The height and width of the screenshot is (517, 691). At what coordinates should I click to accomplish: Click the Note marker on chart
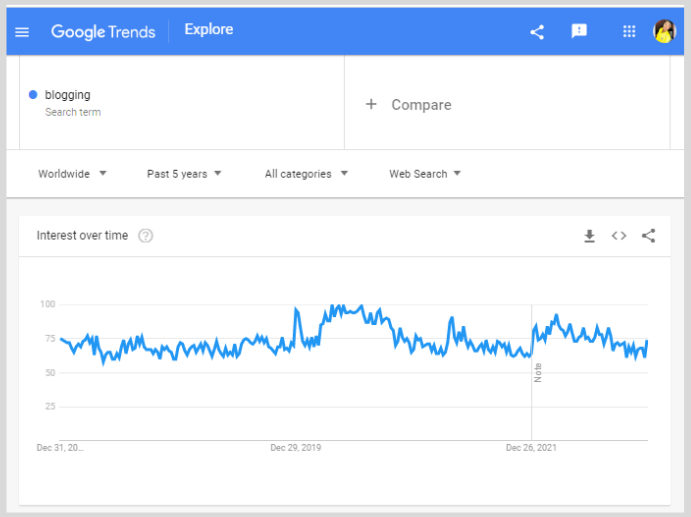(538, 373)
